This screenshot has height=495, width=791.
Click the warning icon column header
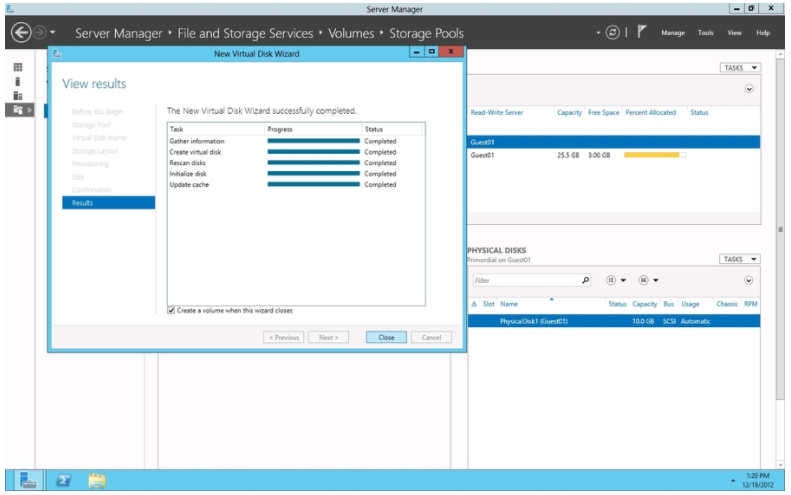point(474,304)
